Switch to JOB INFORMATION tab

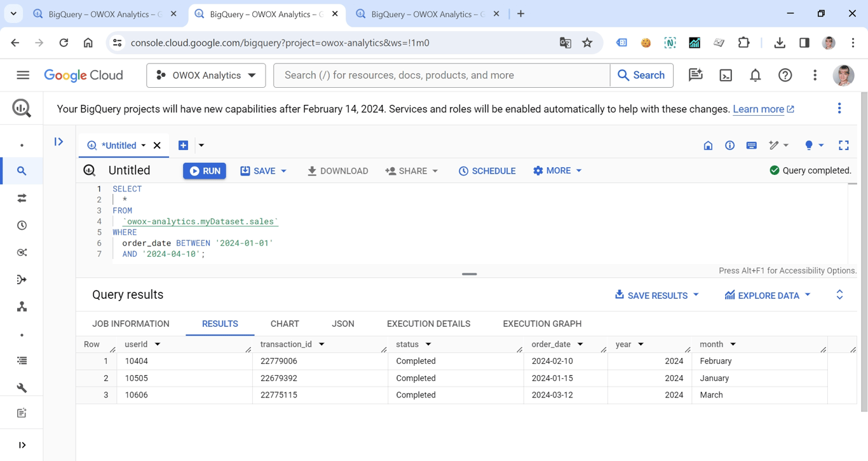131,324
